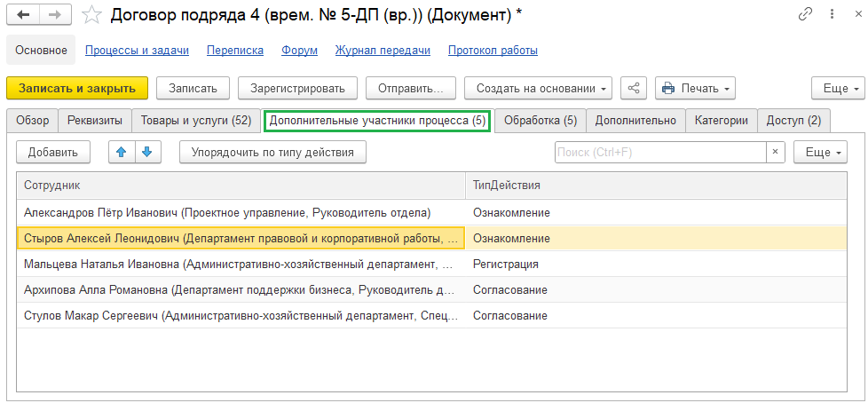Open the Обработка (5) tab

click(540, 120)
